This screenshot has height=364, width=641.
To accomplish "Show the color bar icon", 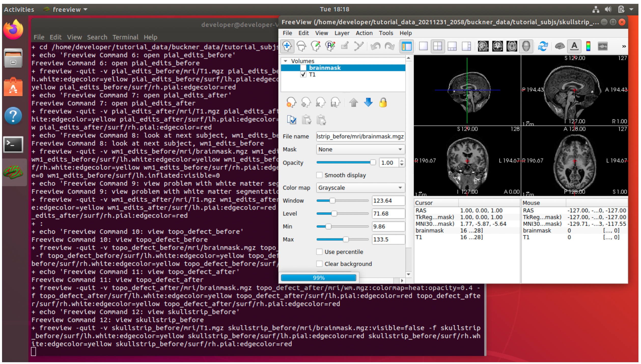I will 588,46.
